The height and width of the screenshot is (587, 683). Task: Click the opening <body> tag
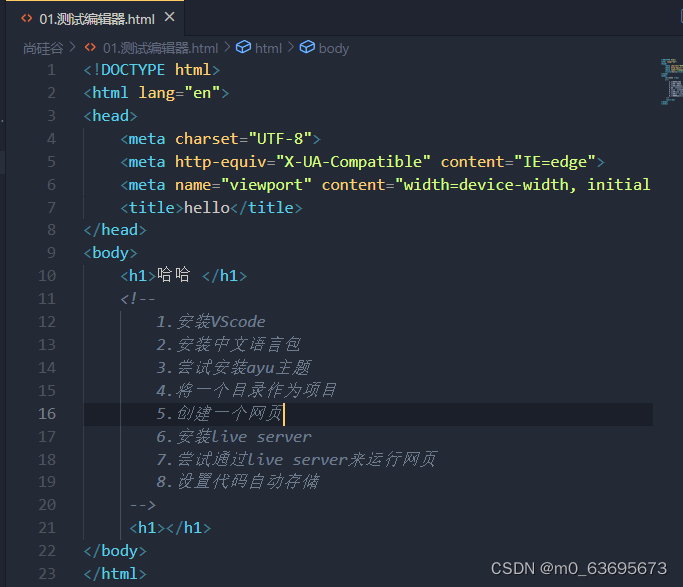pyautogui.click(x=111, y=253)
